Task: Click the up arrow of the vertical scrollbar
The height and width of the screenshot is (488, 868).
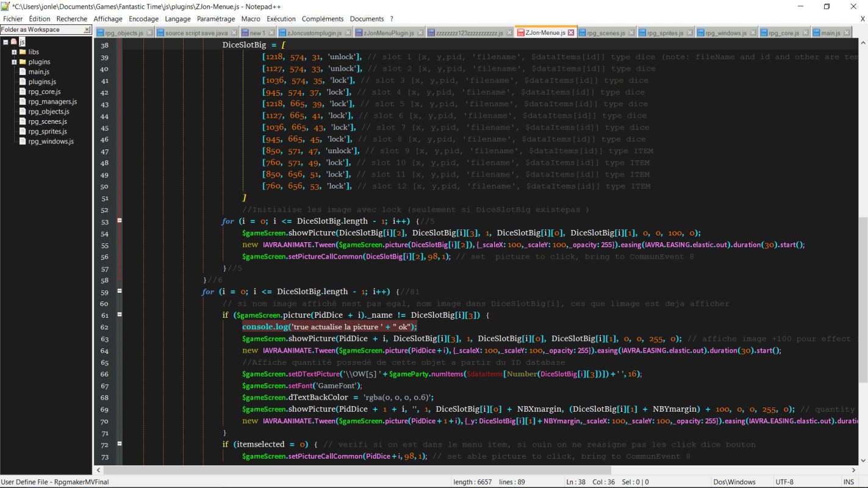Action: coord(863,43)
